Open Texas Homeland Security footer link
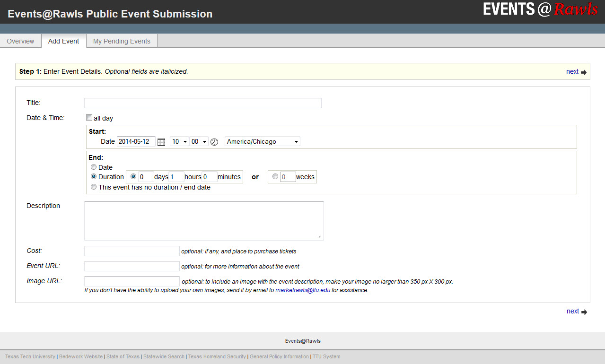605x364 pixels. point(217,356)
